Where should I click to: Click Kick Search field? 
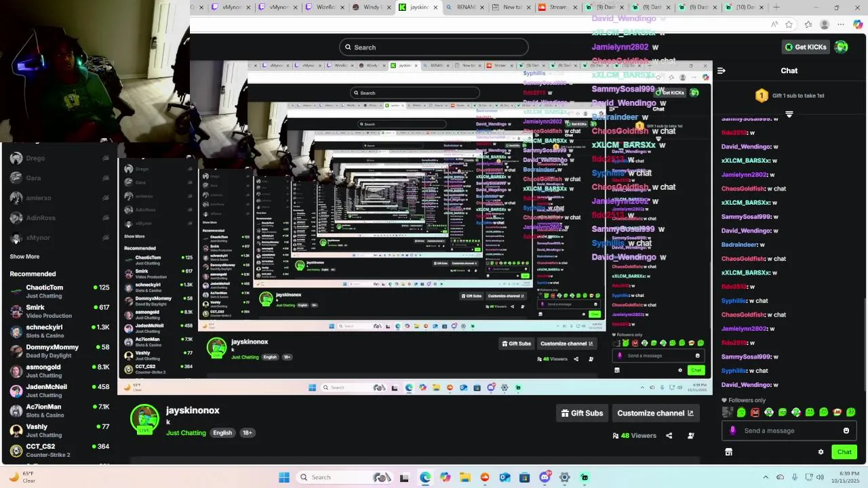[434, 47]
